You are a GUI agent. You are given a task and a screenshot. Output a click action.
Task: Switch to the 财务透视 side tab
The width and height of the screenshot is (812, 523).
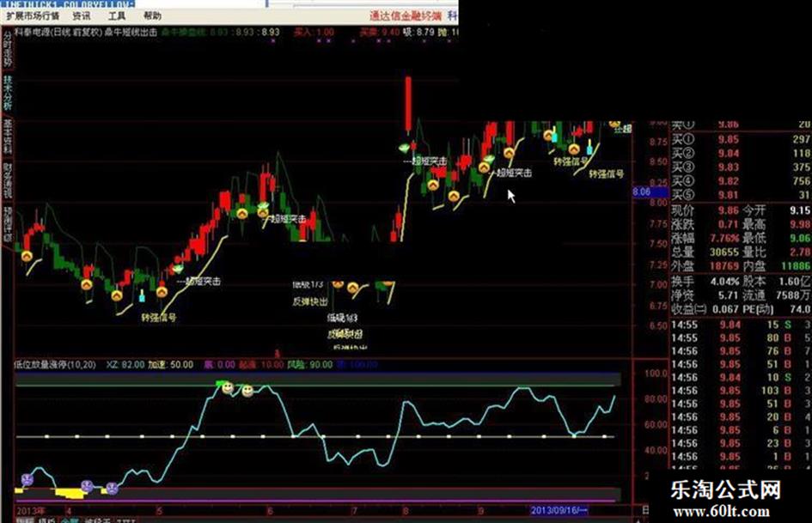pyautogui.click(x=7, y=180)
